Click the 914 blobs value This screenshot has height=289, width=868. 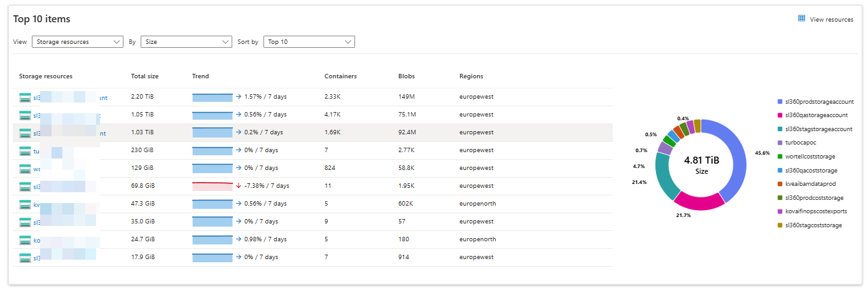pos(403,258)
